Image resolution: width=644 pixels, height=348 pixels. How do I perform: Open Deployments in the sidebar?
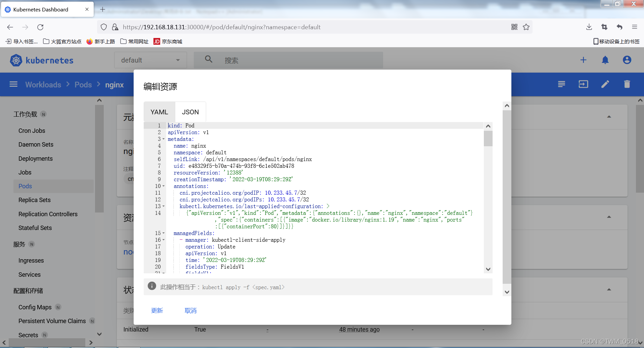[36, 159]
